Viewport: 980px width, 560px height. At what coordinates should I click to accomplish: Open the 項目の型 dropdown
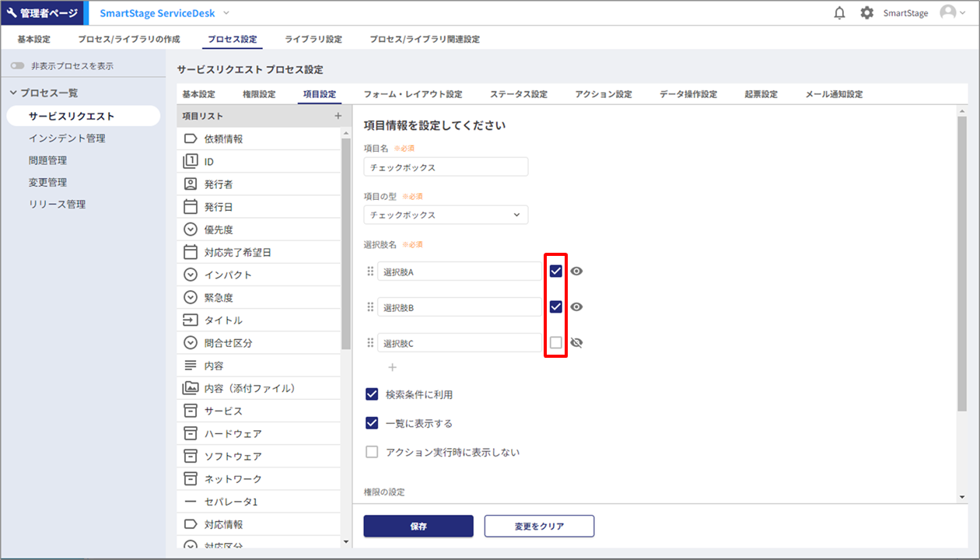click(x=446, y=215)
